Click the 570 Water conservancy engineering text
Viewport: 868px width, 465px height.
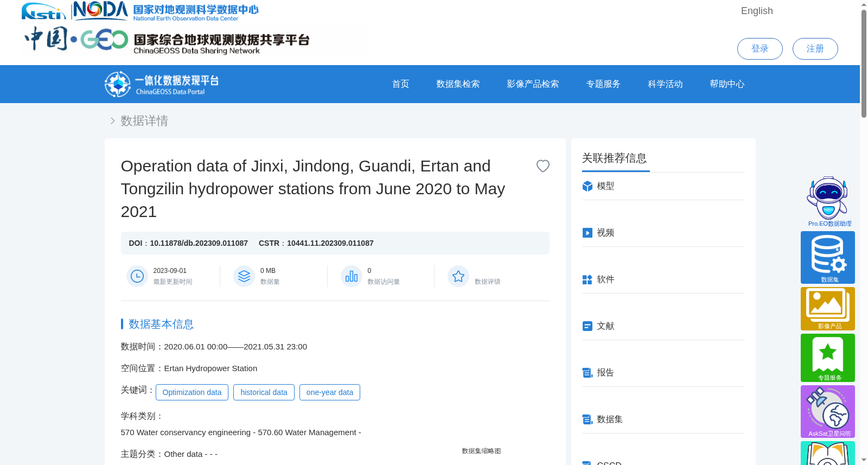(x=241, y=432)
